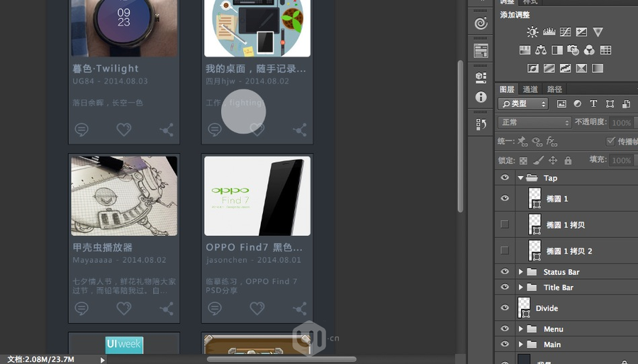Add a Vibrance adjustment (triangle icon)
The height and width of the screenshot is (364, 638).
pos(598,32)
